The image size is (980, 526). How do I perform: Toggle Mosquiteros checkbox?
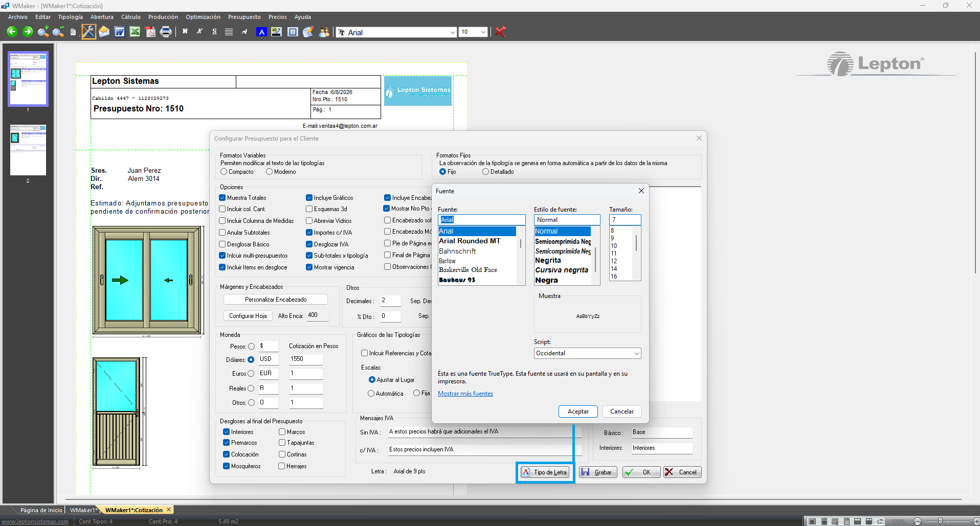226,466
